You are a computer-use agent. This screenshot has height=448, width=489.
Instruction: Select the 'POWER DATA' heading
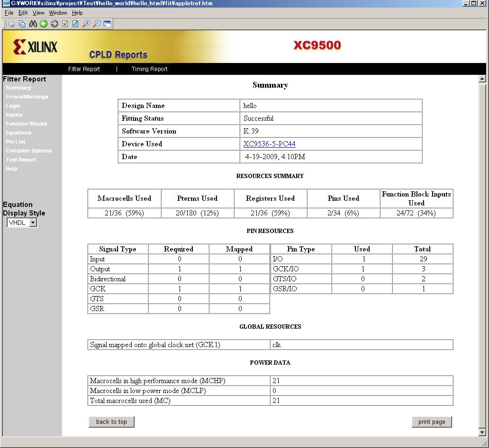coord(270,362)
